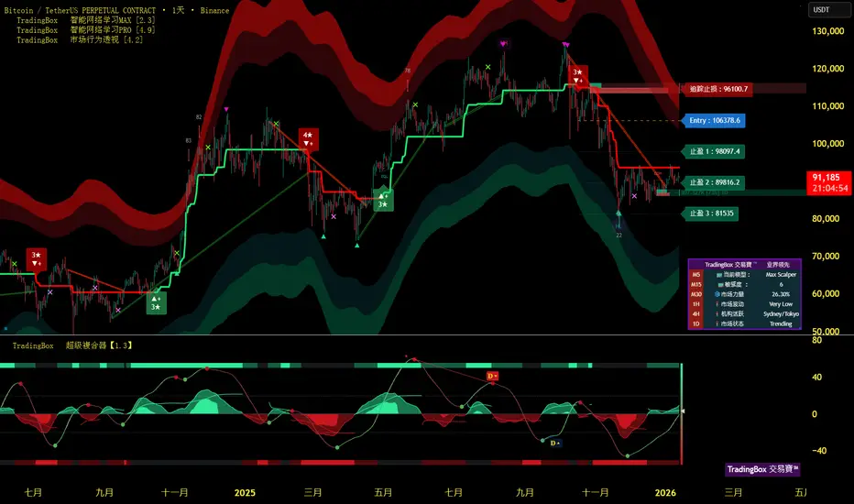Select the M30 timeframe cell in the table
The width and height of the screenshot is (854, 504).
(x=696, y=294)
